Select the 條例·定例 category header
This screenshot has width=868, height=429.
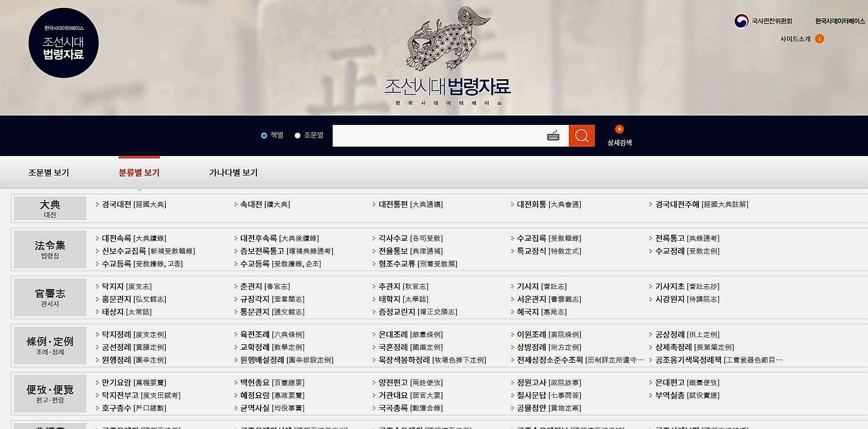point(50,346)
